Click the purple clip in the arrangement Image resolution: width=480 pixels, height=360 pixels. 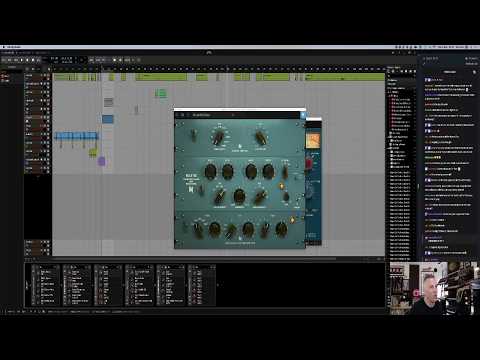pos(101,162)
